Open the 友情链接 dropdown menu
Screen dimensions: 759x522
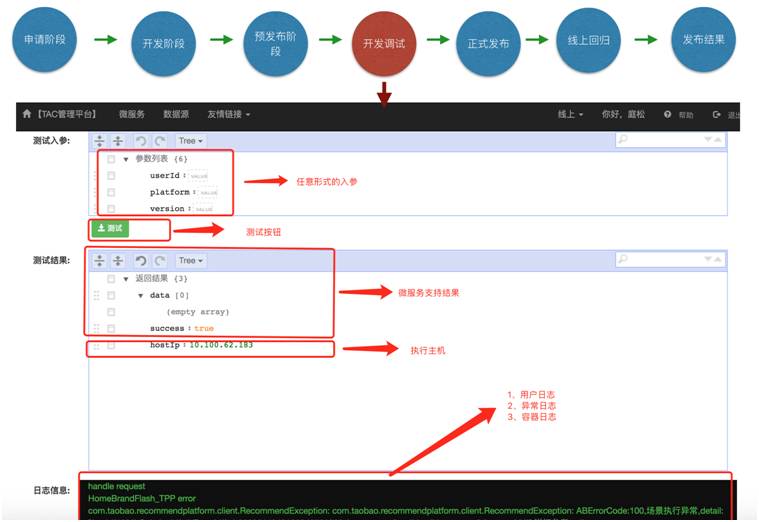tap(228, 114)
